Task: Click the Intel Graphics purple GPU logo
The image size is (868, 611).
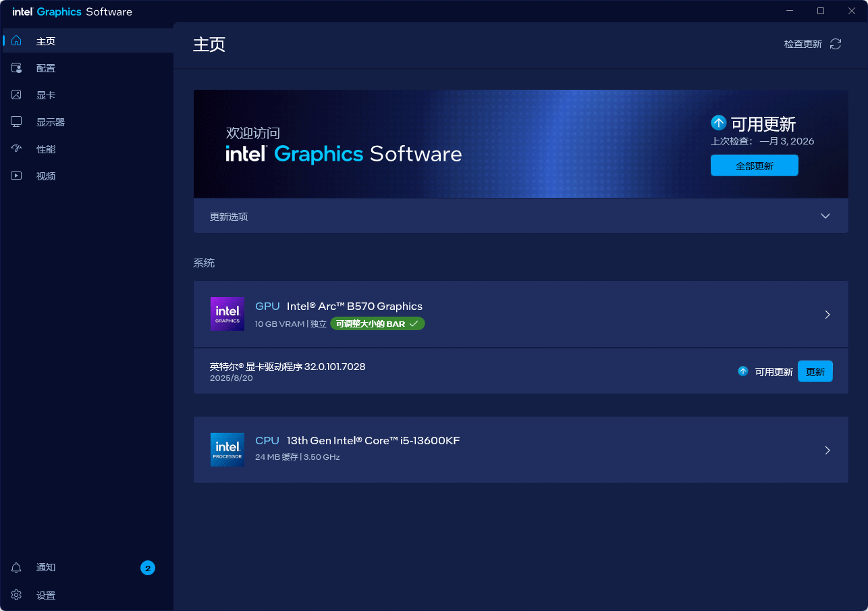Action: 227,314
